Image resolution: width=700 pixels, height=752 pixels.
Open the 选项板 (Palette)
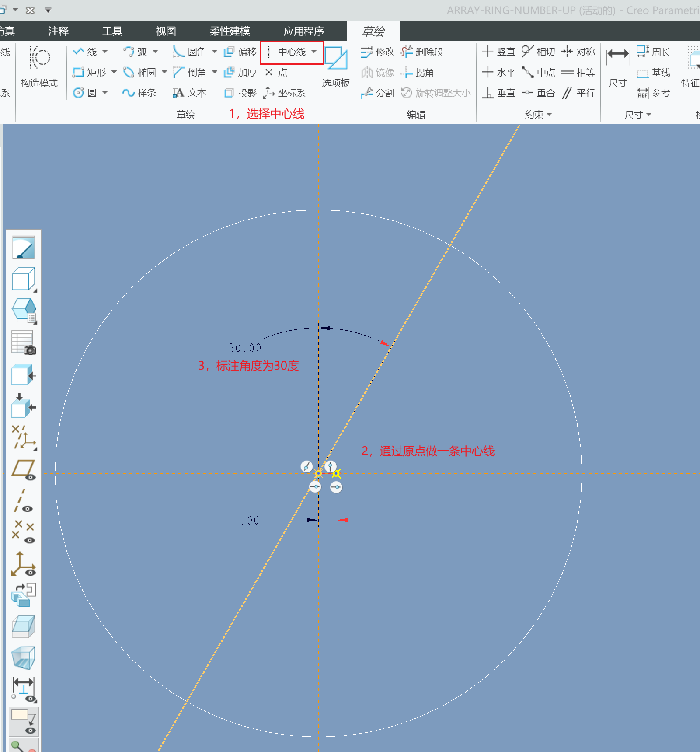336,67
